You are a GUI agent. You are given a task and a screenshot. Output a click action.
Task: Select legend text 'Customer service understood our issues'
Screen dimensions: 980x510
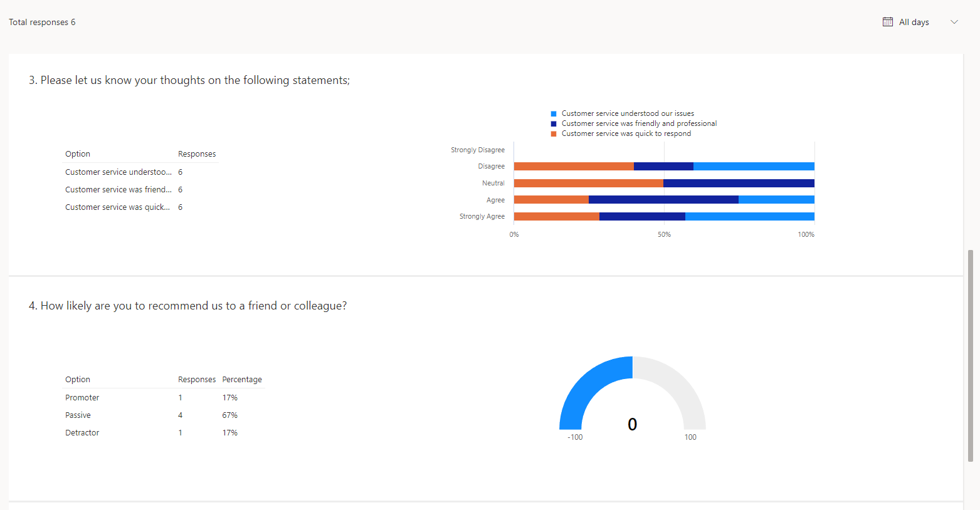(x=628, y=113)
